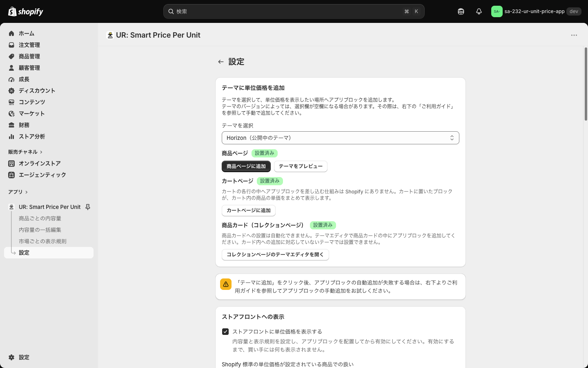Image resolution: width=588 pixels, height=368 pixels.
Task: Unpin UR: Smart Price Per Unit app
Action: tap(88, 207)
